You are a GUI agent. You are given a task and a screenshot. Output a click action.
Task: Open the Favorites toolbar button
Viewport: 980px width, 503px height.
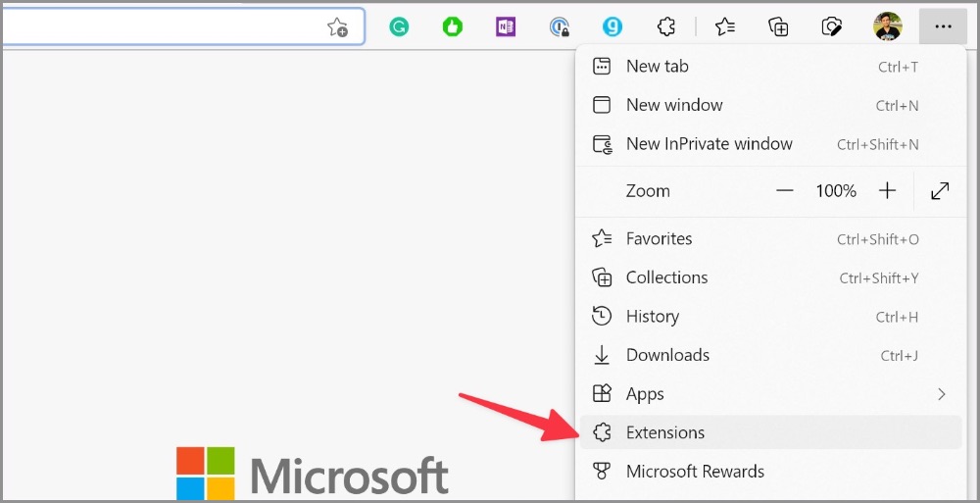(x=725, y=26)
